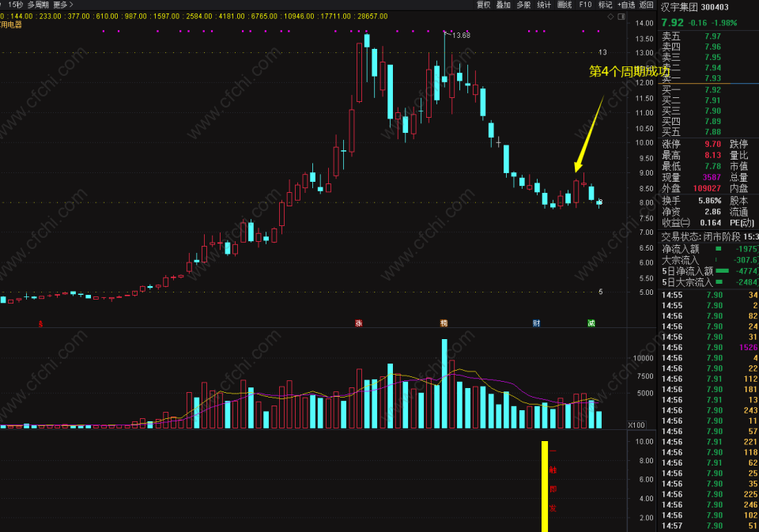
Task: Click the 买二 bid price 7.91
Action: click(712, 100)
